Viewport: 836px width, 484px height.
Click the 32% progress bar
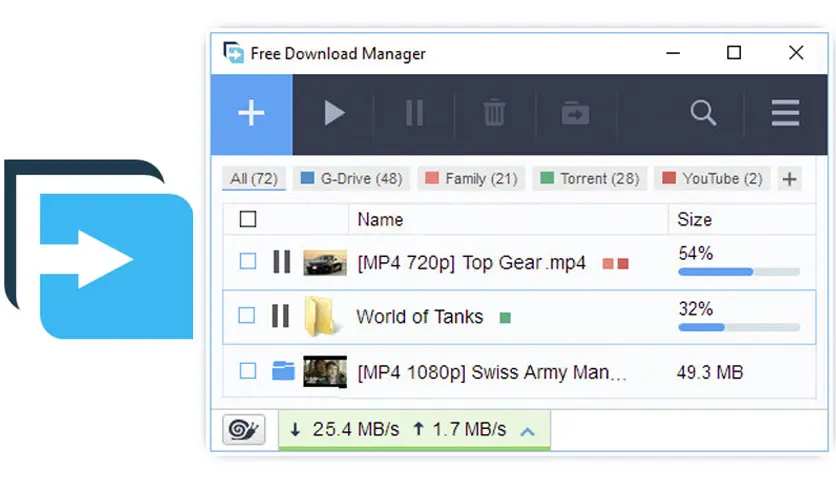tap(739, 327)
